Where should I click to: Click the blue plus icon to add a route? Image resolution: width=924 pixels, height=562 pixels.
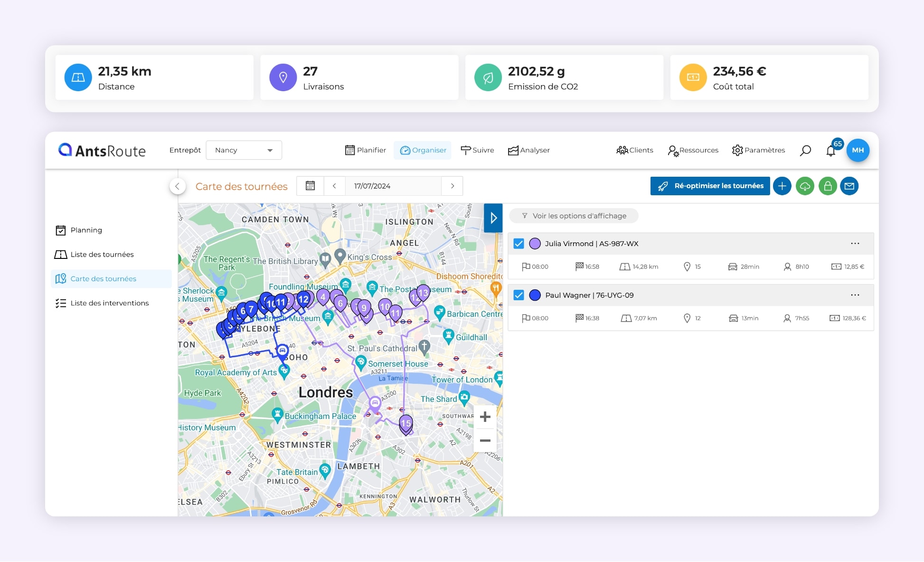[782, 186]
